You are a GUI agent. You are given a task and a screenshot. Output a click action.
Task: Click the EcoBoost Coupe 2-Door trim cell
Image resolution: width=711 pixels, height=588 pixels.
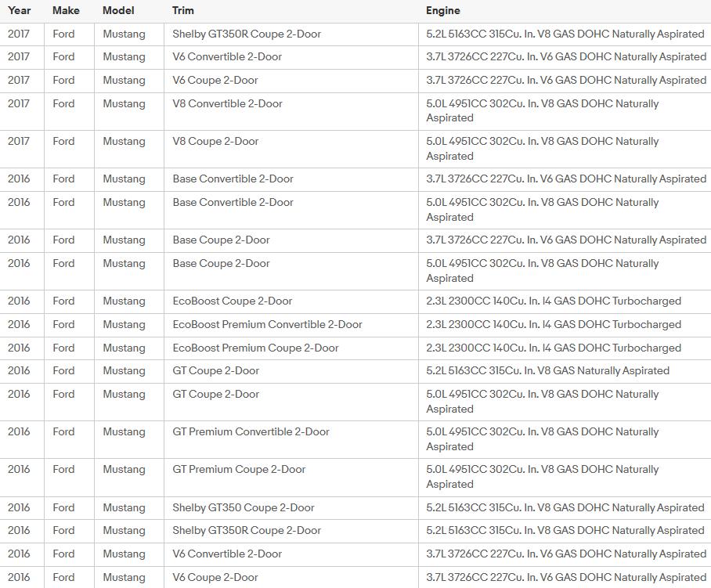point(233,301)
